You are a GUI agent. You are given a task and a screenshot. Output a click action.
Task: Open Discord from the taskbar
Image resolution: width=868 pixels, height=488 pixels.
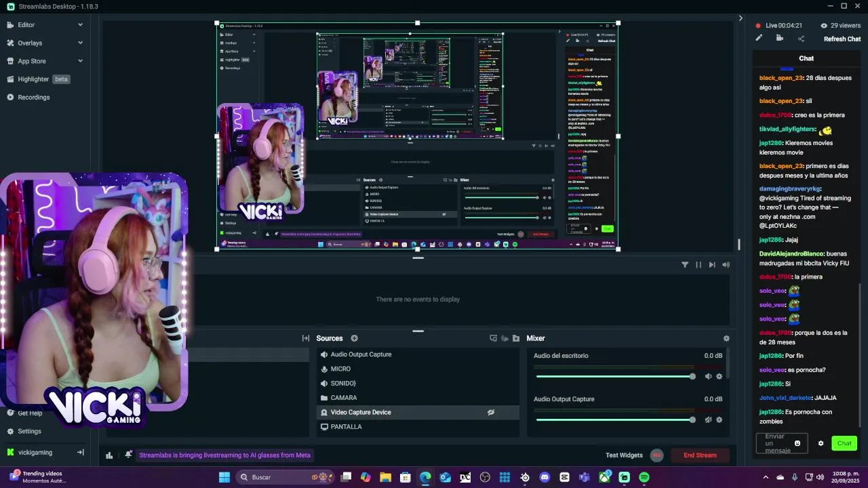tap(545, 477)
